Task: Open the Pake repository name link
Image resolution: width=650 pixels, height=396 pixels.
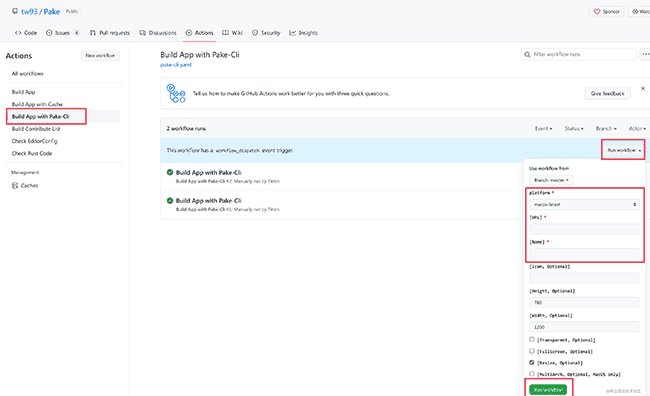Action: click(52, 12)
